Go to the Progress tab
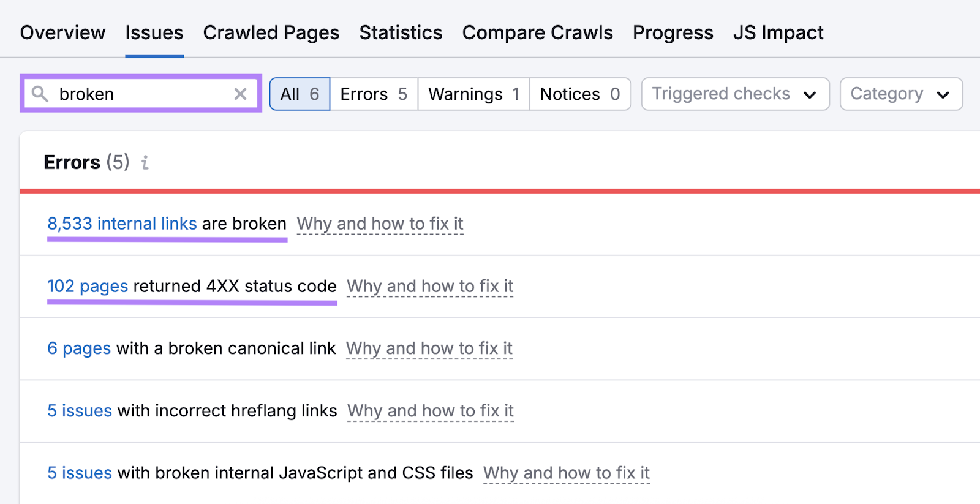Screen dimensions: 980x504 [673, 32]
